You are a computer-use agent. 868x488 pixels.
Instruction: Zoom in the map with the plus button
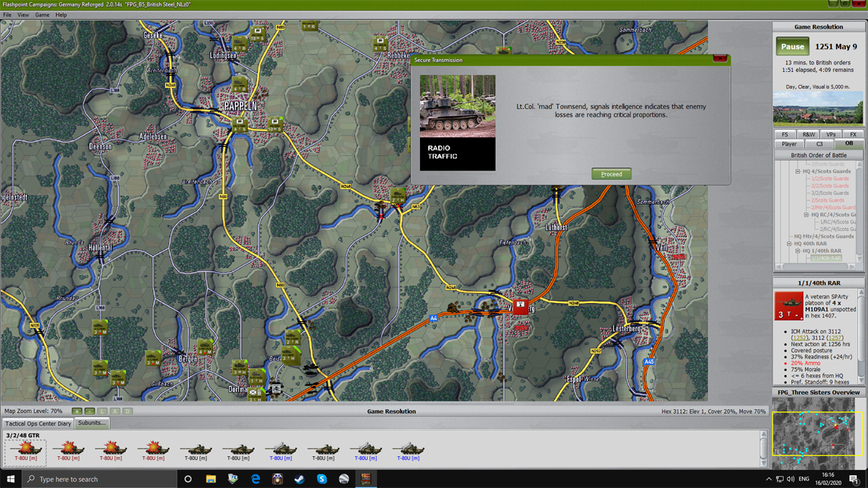[77, 411]
